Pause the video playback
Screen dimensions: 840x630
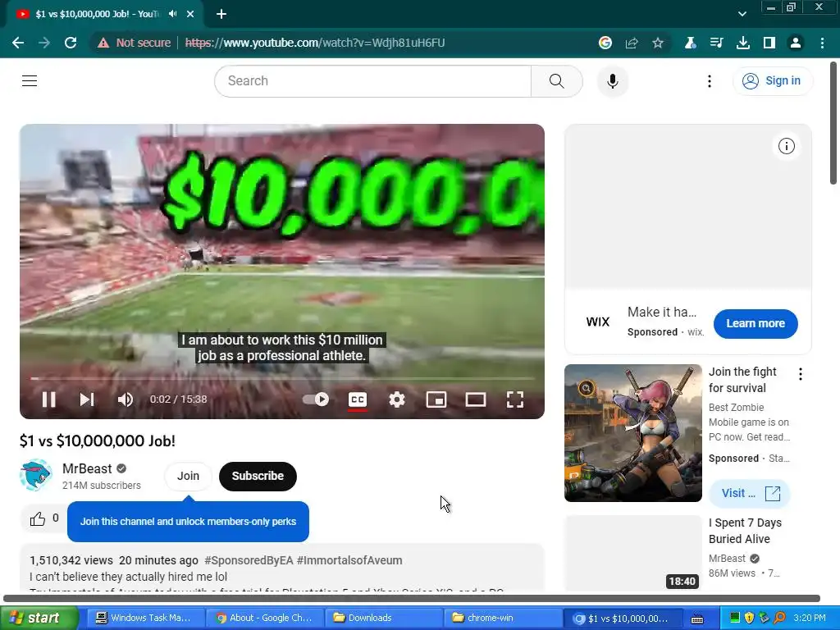48,399
